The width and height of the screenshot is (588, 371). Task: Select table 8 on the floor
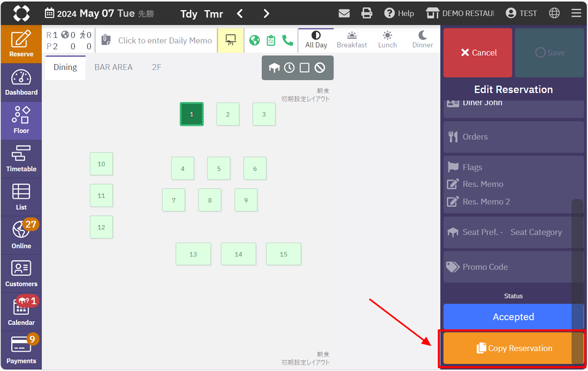pyautogui.click(x=210, y=200)
